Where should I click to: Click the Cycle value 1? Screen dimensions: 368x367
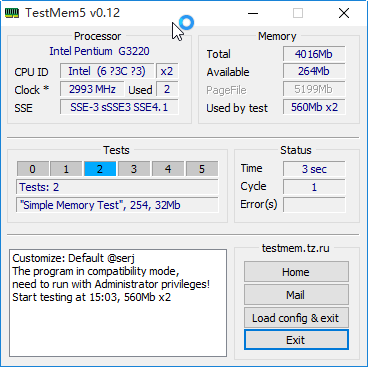tap(314, 187)
